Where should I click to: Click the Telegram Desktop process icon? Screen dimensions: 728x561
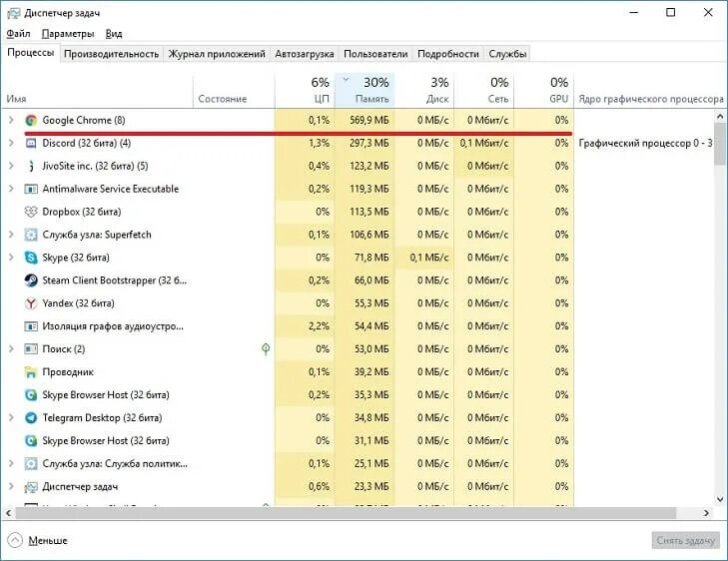31,417
